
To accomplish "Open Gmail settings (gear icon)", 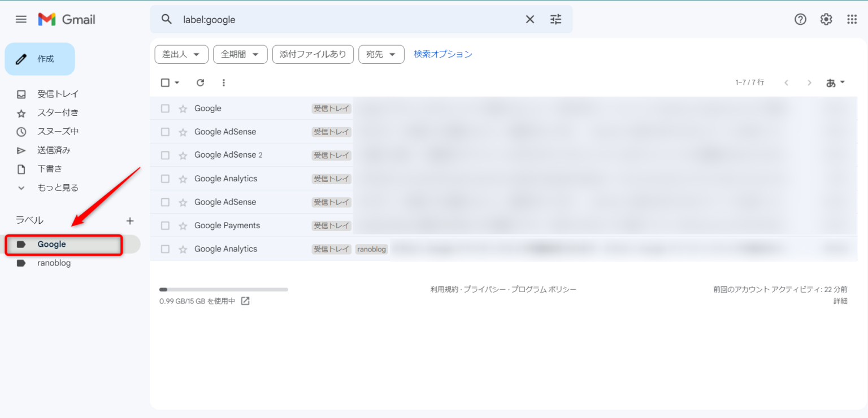I will (x=826, y=19).
